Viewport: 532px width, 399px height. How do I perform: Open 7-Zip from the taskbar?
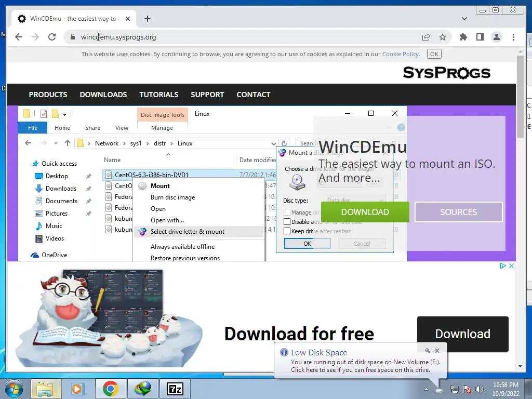tap(175, 389)
